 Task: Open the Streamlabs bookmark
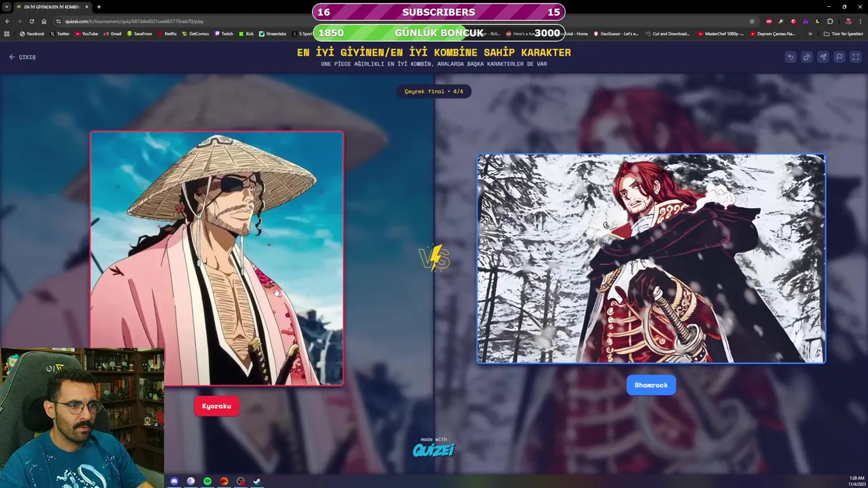[273, 33]
